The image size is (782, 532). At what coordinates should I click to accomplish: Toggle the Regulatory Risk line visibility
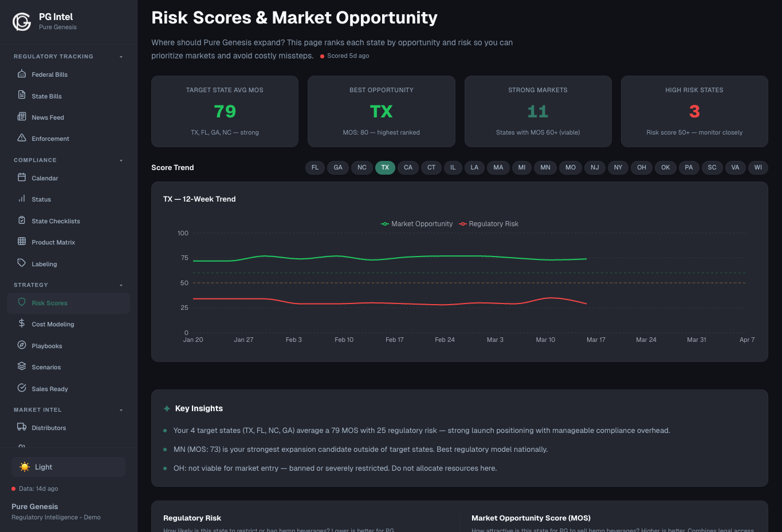point(489,223)
